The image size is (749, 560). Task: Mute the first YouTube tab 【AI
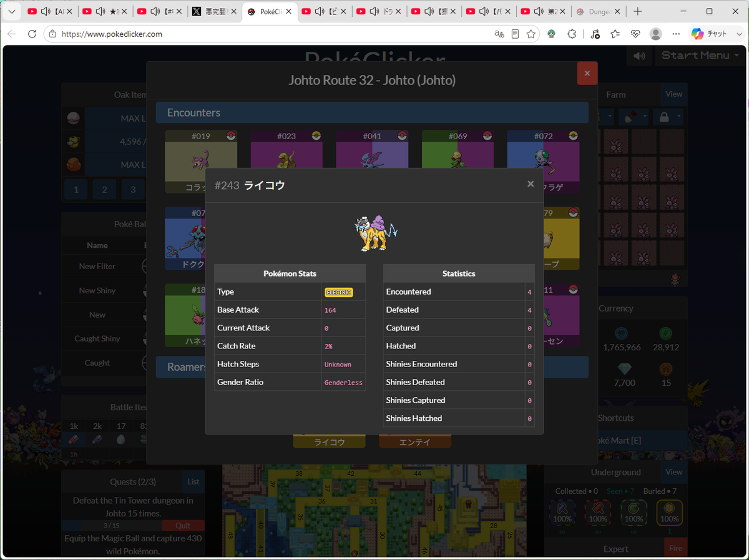(46, 12)
